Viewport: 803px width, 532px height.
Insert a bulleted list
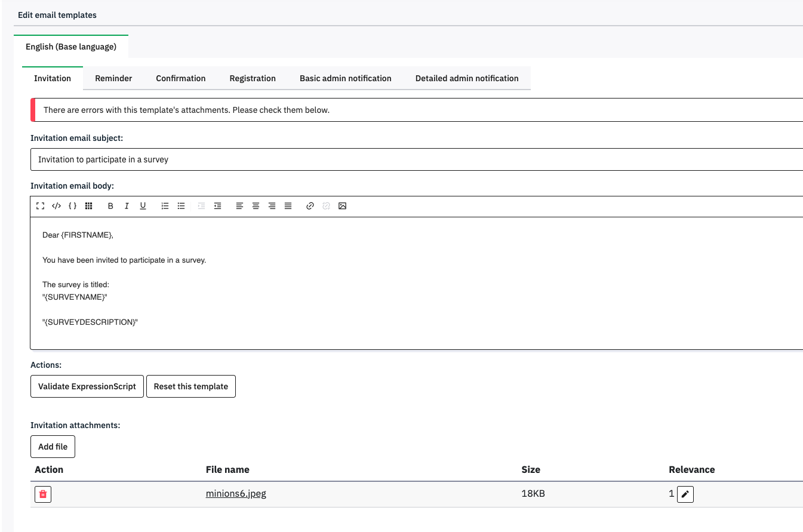(x=181, y=206)
